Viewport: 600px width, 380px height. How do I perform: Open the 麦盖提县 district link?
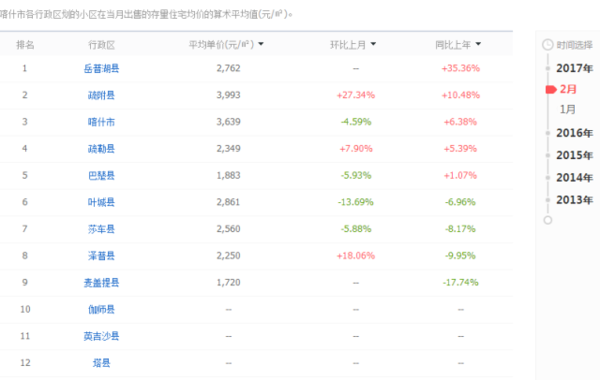coord(101,282)
